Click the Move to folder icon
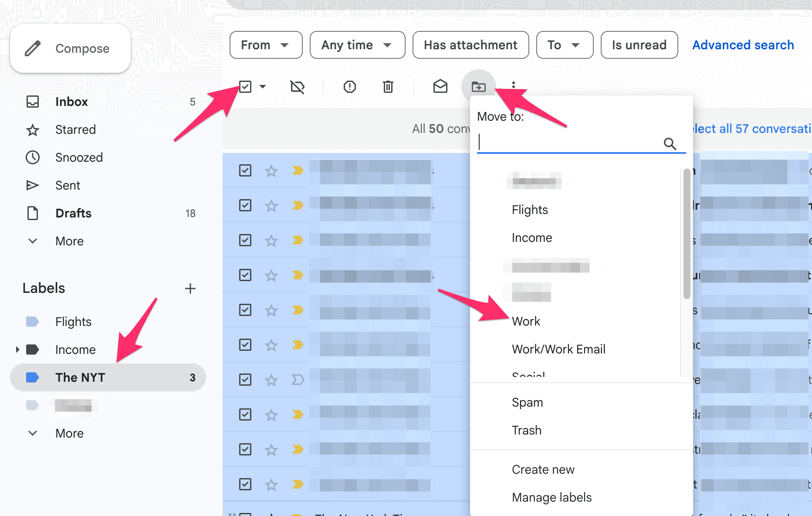 click(x=478, y=87)
